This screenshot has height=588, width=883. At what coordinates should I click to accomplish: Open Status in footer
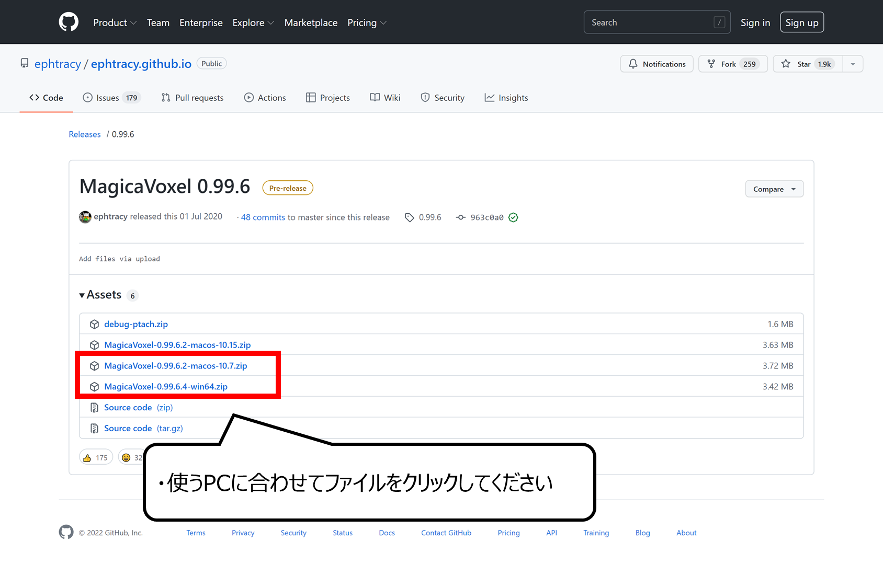point(343,533)
